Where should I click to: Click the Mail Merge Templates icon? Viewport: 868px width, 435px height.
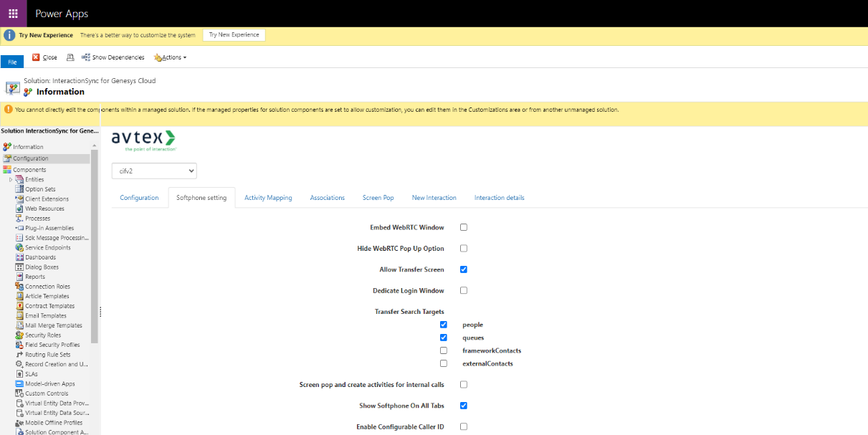(x=19, y=325)
